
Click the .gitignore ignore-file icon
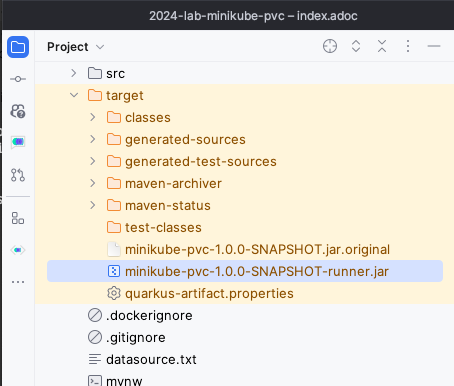tap(95, 337)
